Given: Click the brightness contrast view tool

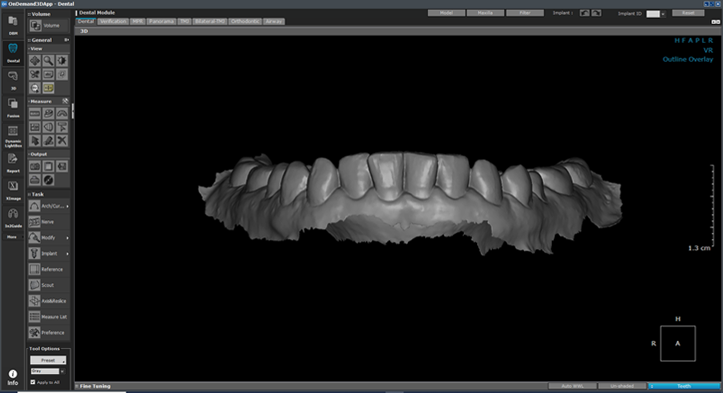Looking at the screenshot, I should point(61,60).
